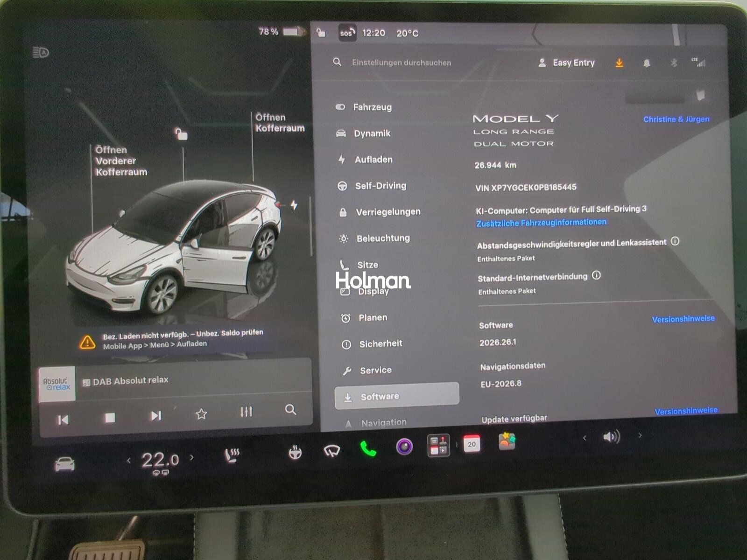Toggle the seat heater icon

pos(232,455)
